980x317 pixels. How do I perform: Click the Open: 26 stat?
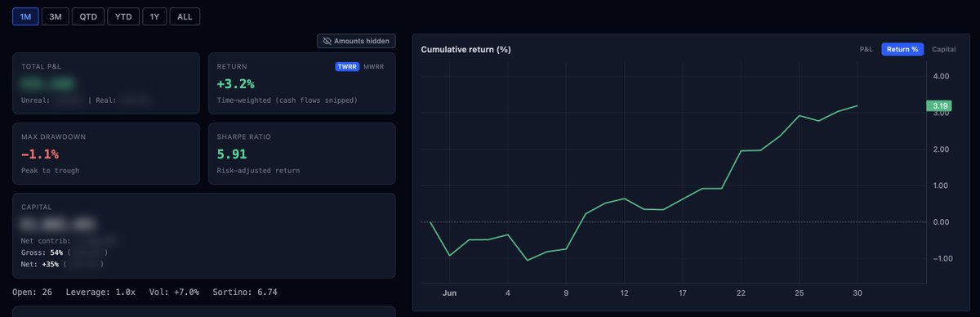click(x=33, y=292)
